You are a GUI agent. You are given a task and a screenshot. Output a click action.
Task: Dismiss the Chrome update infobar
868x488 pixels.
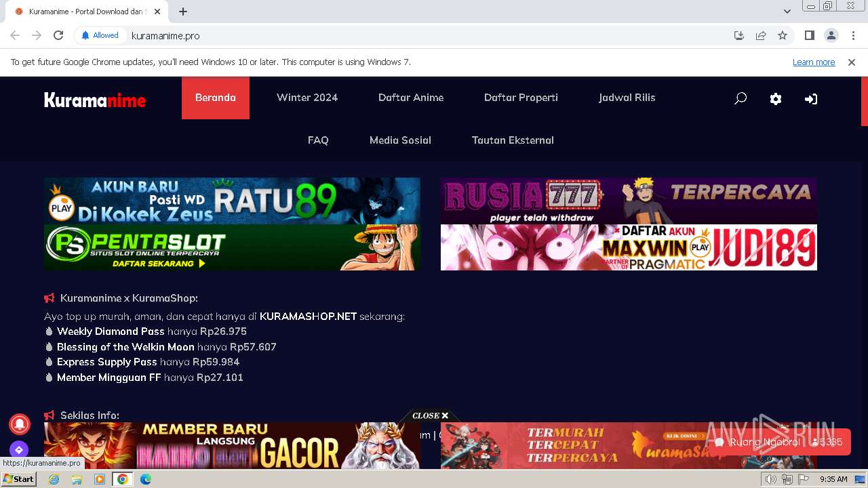pos(852,62)
